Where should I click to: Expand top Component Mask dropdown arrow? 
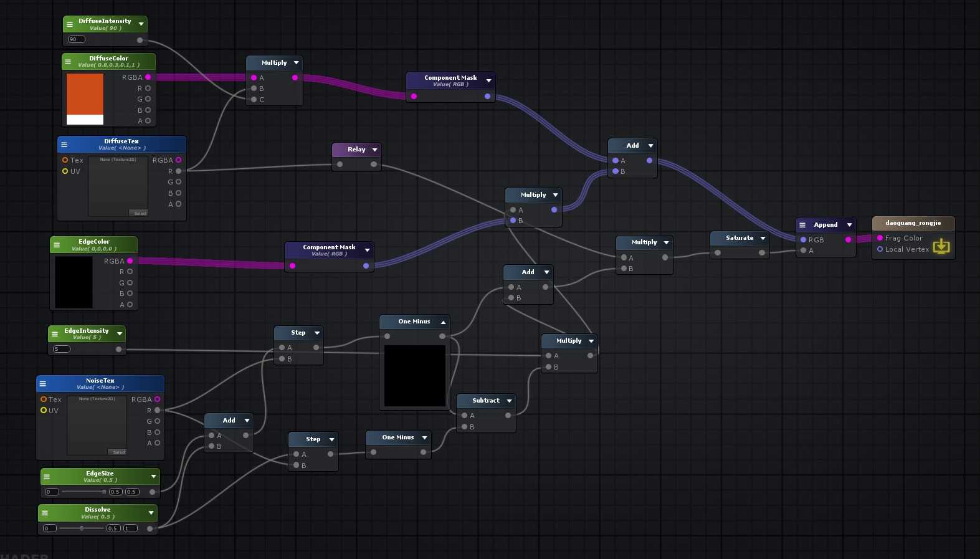[x=488, y=80]
